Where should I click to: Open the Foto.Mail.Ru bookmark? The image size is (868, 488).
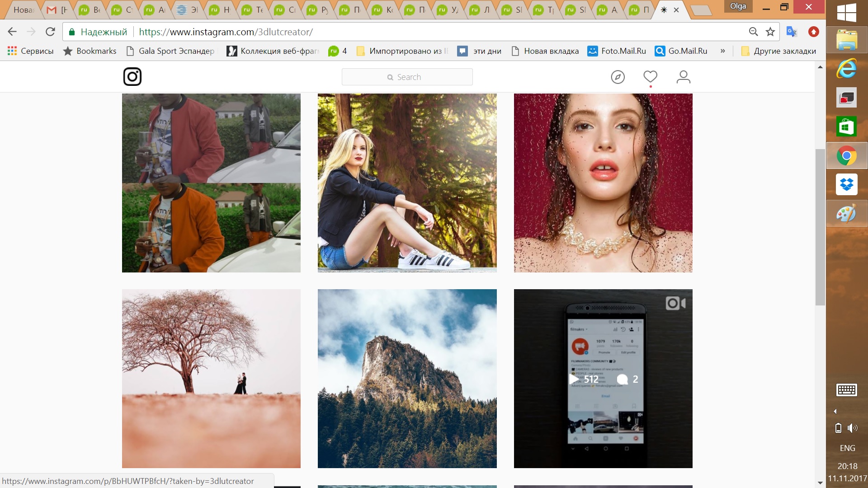617,51
